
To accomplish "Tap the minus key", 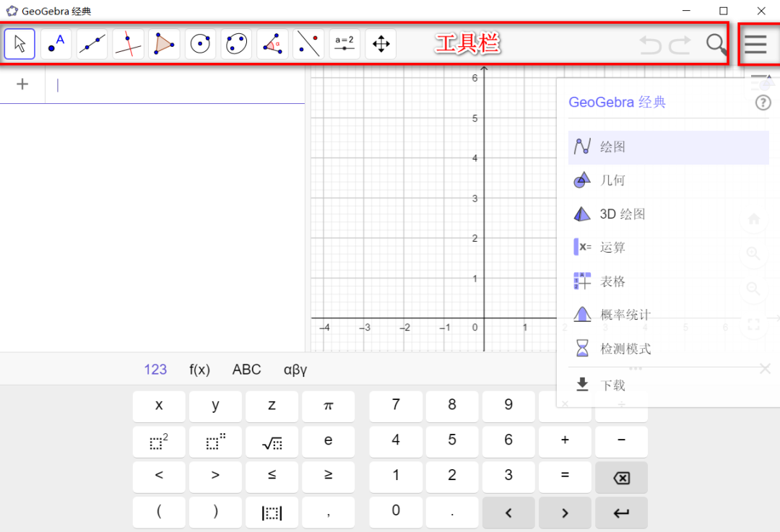I will click(x=621, y=442).
